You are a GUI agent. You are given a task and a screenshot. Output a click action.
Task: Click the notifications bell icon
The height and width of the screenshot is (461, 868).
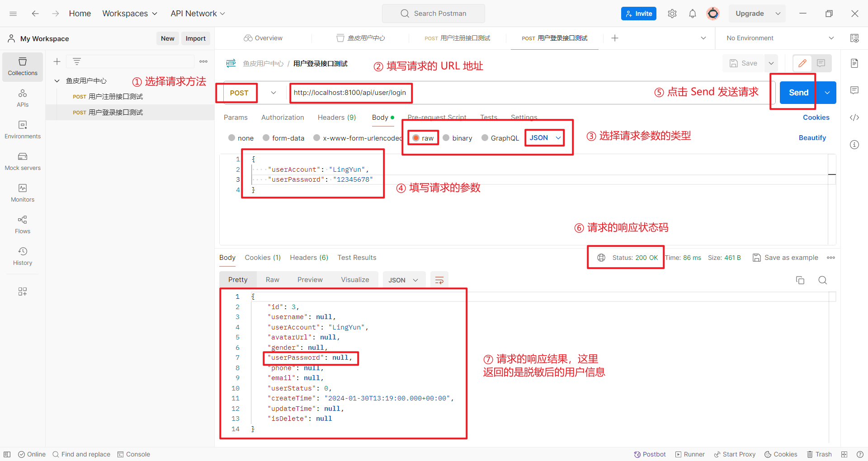click(x=692, y=14)
